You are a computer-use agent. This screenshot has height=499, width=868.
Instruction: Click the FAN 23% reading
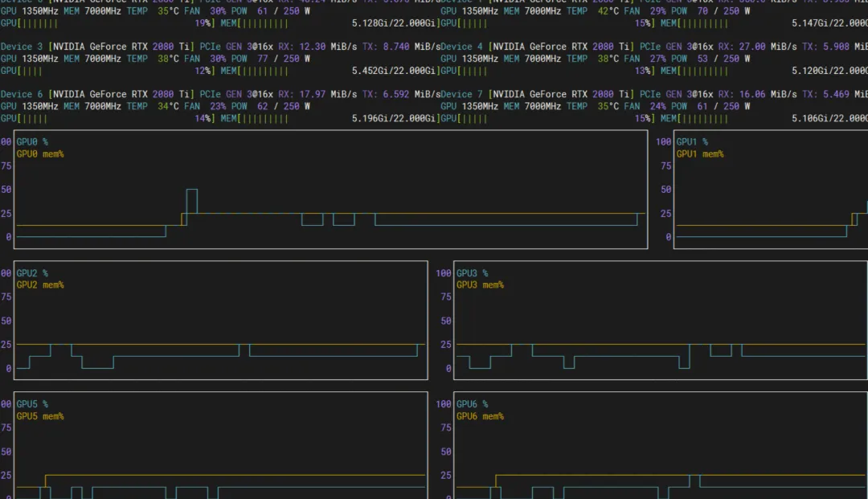click(x=205, y=106)
